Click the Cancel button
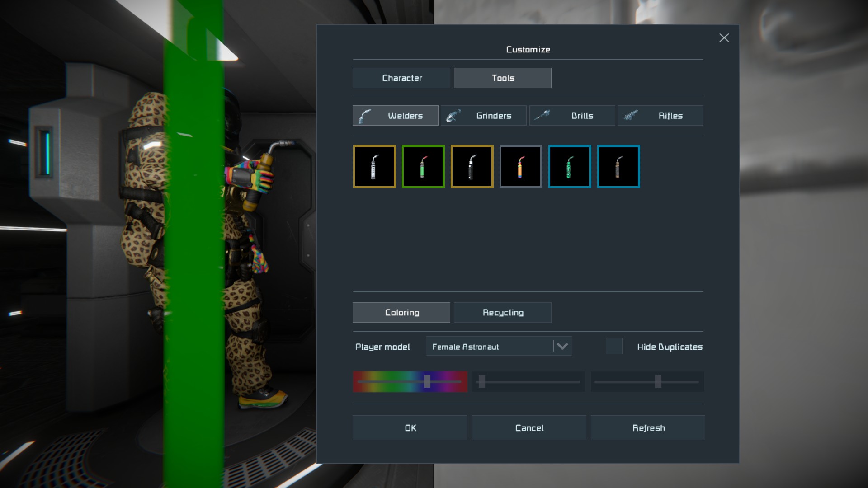This screenshot has width=868, height=488. [x=529, y=428]
